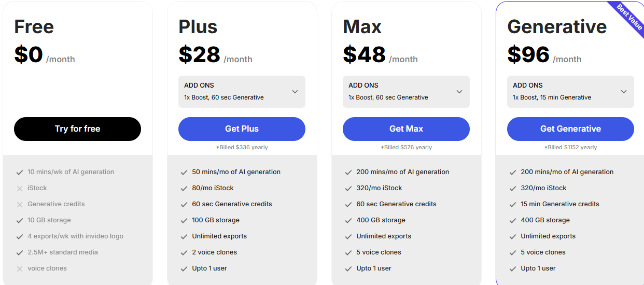Click checkmark next to 2 voice clones
This screenshot has height=285, width=644.
pos(184,252)
